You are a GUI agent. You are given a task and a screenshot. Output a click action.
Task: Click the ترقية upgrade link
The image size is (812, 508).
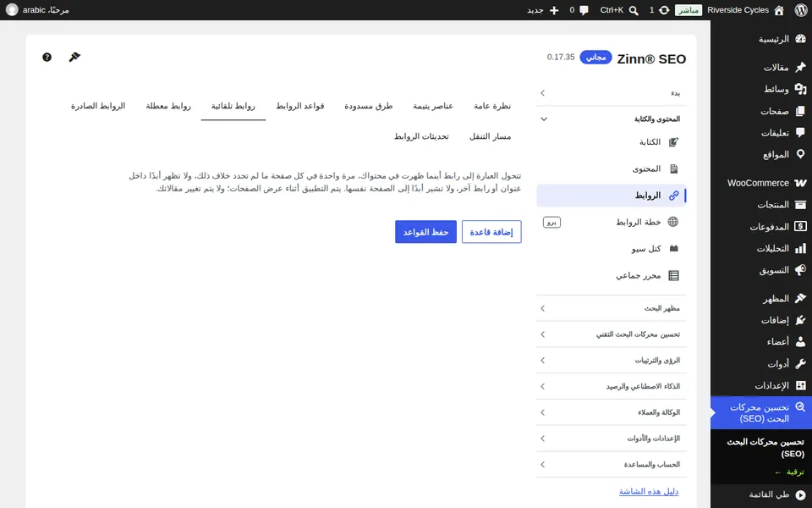pyautogui.click(x=790, y=472)
